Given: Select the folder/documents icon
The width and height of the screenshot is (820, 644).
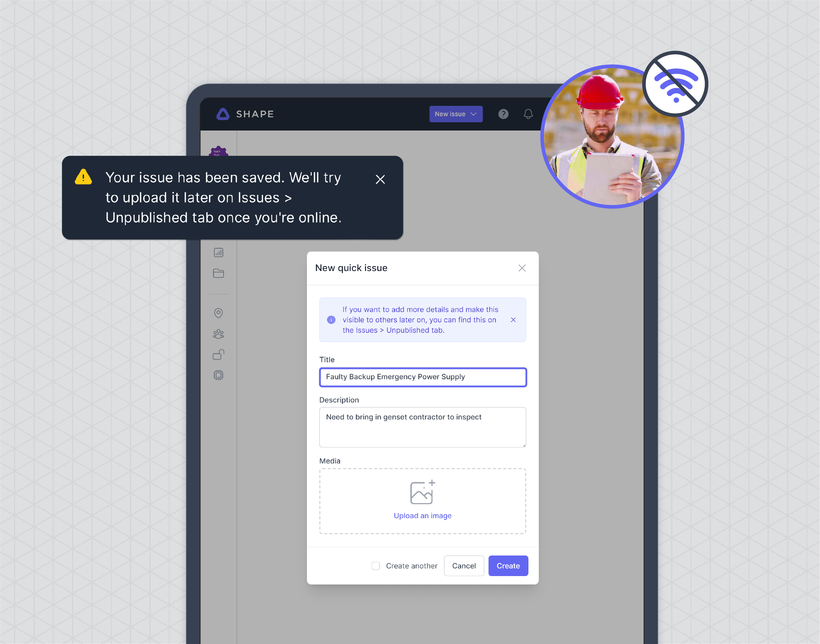Looking at the screenshot, I should point(218,274).
